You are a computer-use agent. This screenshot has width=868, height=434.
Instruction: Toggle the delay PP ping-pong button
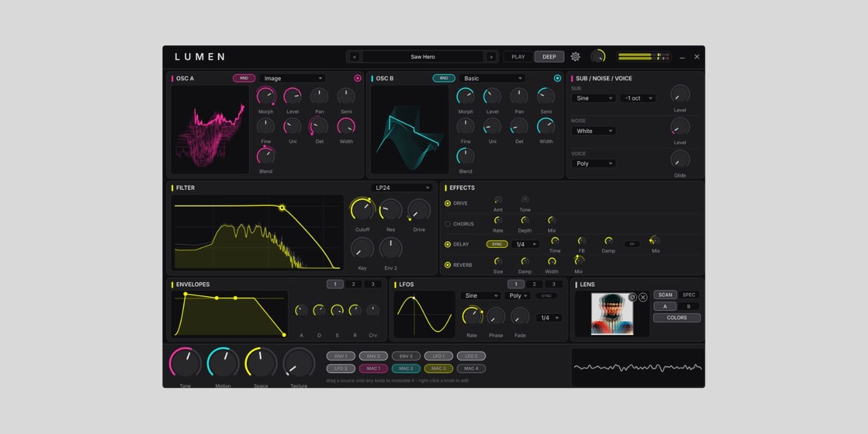[632, 244]
